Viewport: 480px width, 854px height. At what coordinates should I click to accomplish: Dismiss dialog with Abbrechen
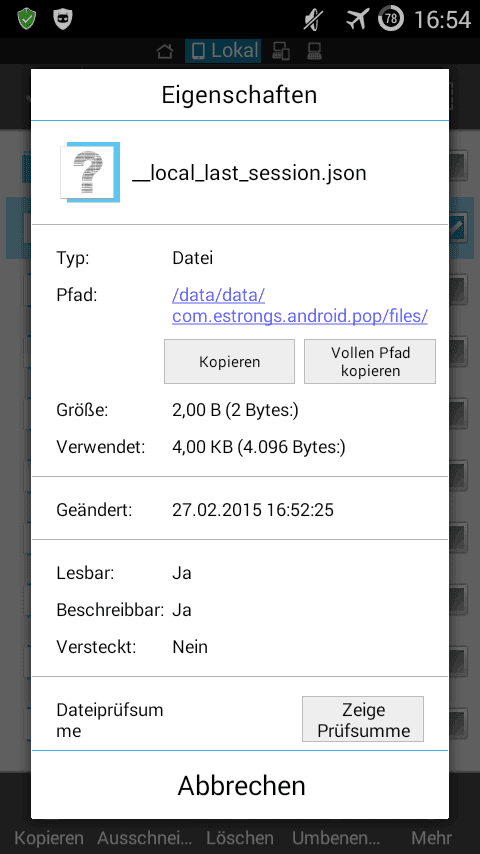[240, 785]
